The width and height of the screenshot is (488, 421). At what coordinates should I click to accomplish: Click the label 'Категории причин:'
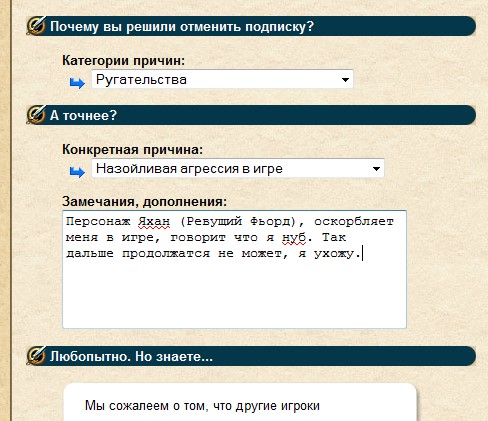coord(123,61)
